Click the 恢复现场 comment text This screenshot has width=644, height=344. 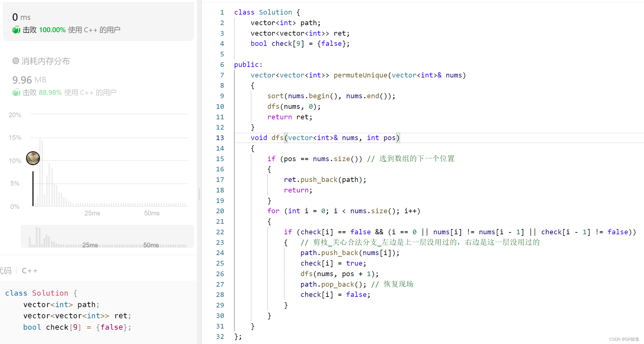398,284
